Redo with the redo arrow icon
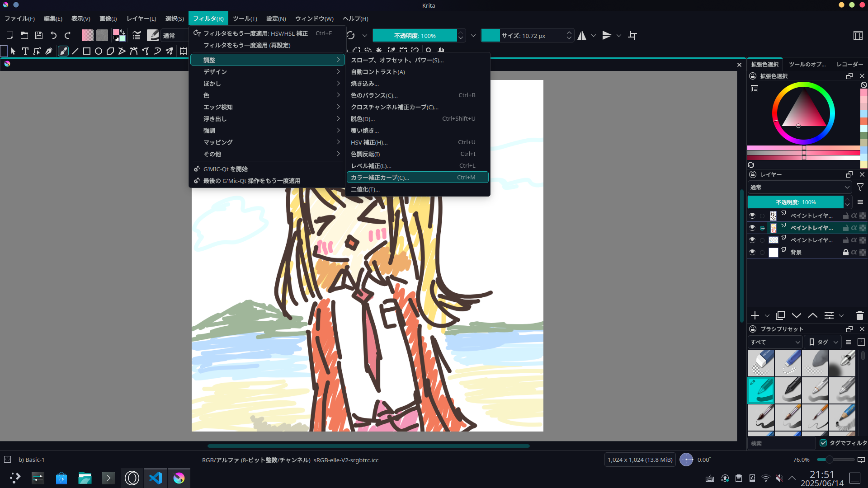Image resolution: width=868 pixels, height=488 pixels. [x=68, y=35]
